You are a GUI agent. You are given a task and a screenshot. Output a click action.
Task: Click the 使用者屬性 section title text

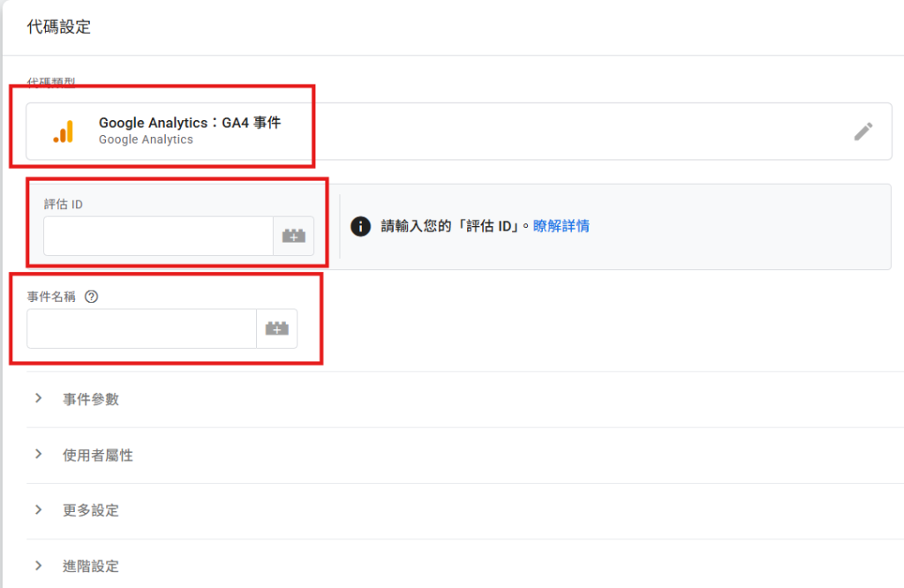tap(98, 455)
